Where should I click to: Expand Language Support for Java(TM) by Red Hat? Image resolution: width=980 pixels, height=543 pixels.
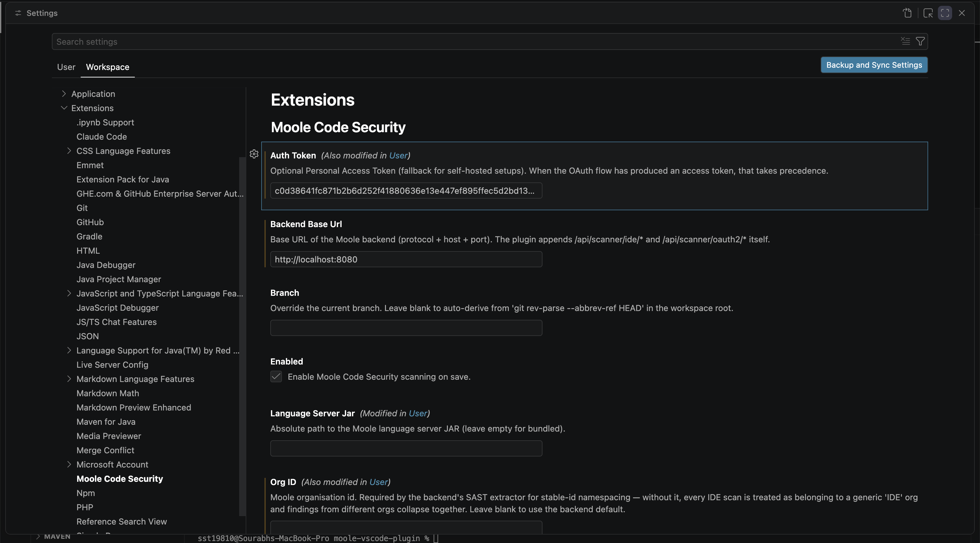point(69,350)
